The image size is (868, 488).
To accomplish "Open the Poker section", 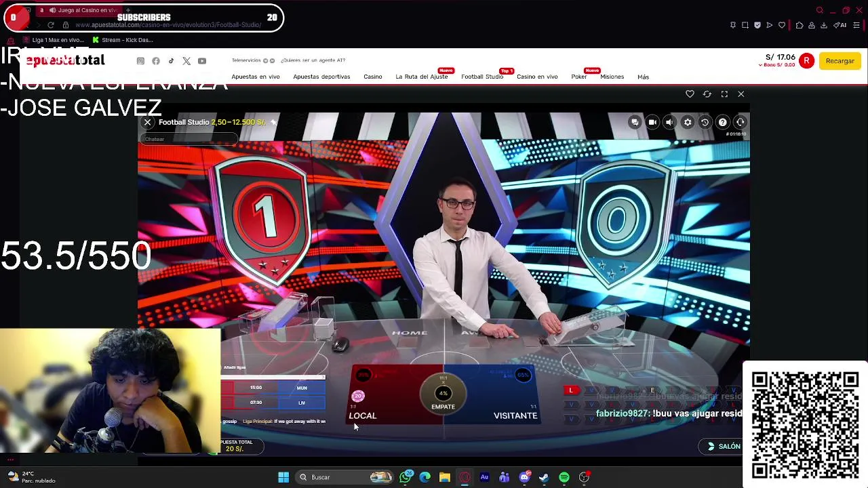I will tap(579, 77).
